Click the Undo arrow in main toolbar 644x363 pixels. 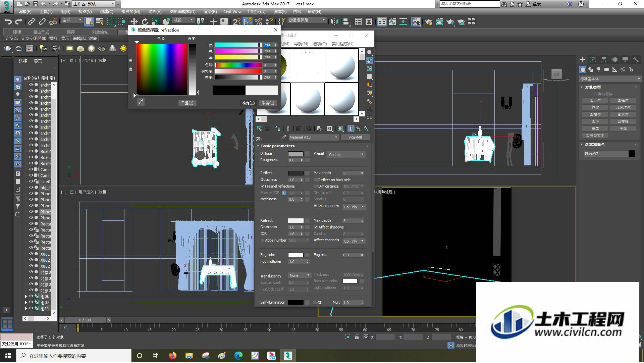(x=8, y=22)
